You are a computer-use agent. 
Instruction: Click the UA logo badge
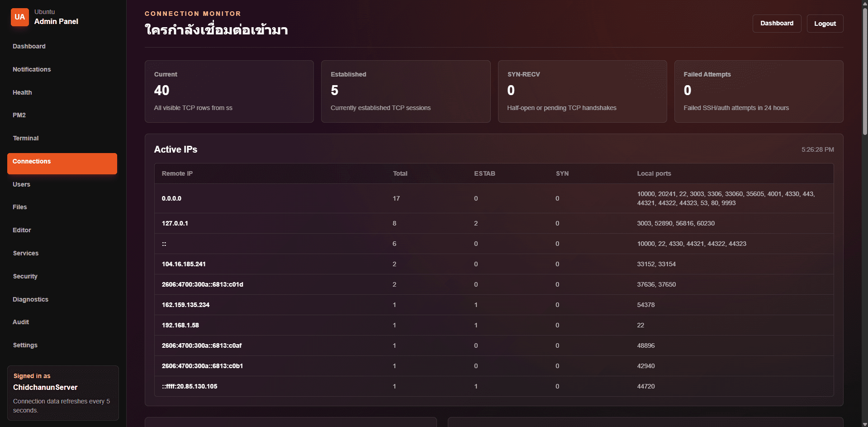tap(19, 17)
